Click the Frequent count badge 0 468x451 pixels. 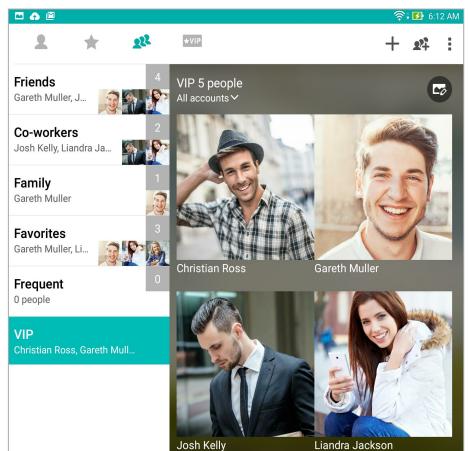coord(158,279)
